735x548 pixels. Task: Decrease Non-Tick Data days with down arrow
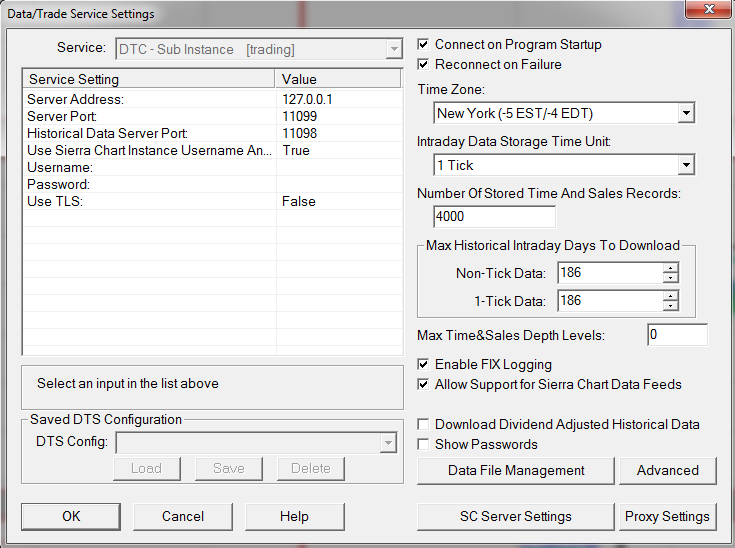[671, 278]
